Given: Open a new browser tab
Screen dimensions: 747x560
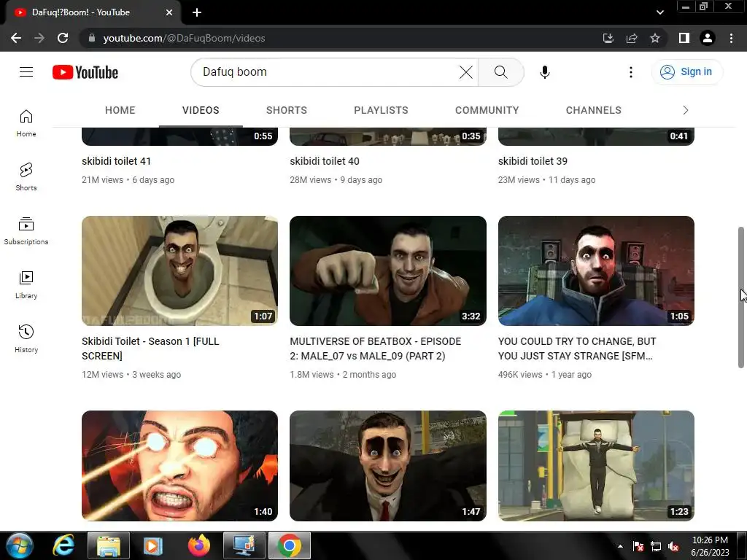Looking at the screenshot, I should click(x=197, y=12).
